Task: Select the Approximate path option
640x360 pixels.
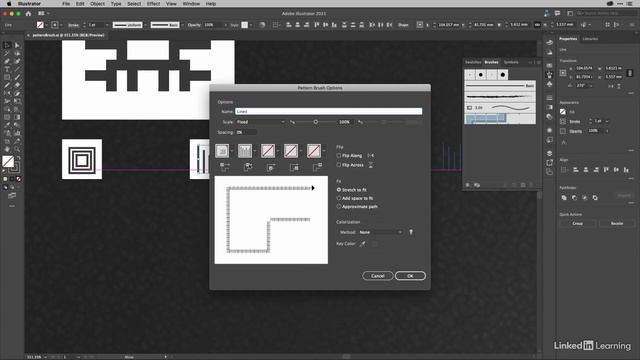Action: point(339,207)
